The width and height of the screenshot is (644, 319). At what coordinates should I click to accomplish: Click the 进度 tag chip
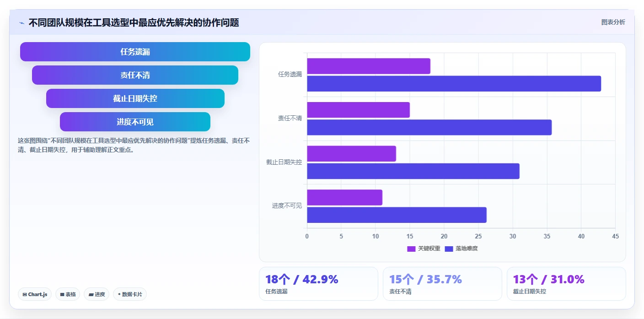tap(97, 294)
